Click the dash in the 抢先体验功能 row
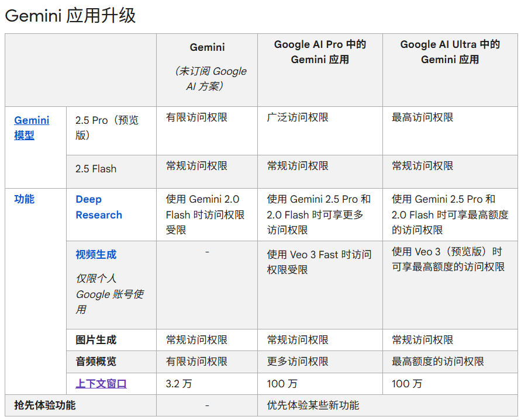Image resolution: width=528 pixels, height=420 pixels. click(207, 406)
